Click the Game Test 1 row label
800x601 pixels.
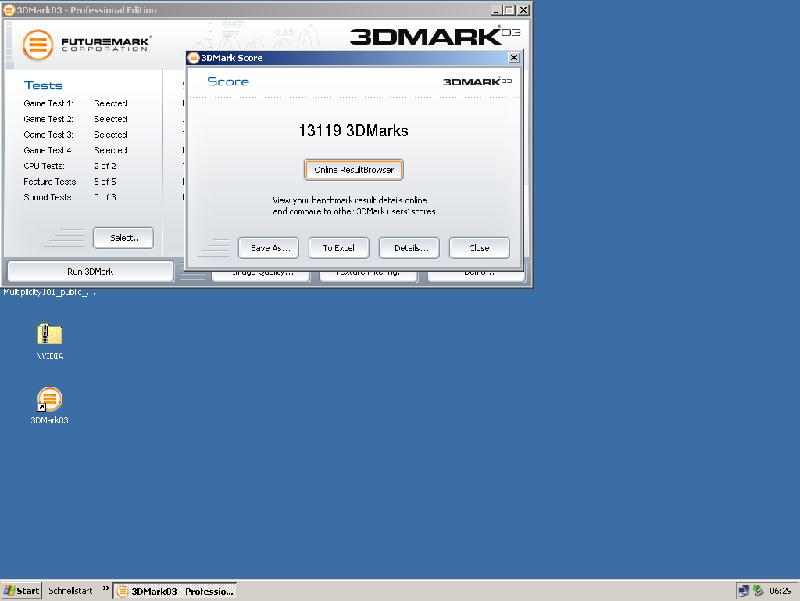48,103
